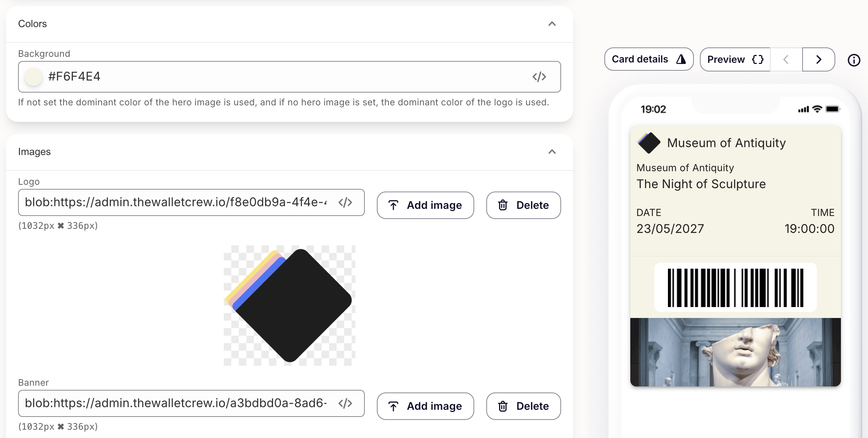
Task: Collapse the Images section
Action: point(552,152)
